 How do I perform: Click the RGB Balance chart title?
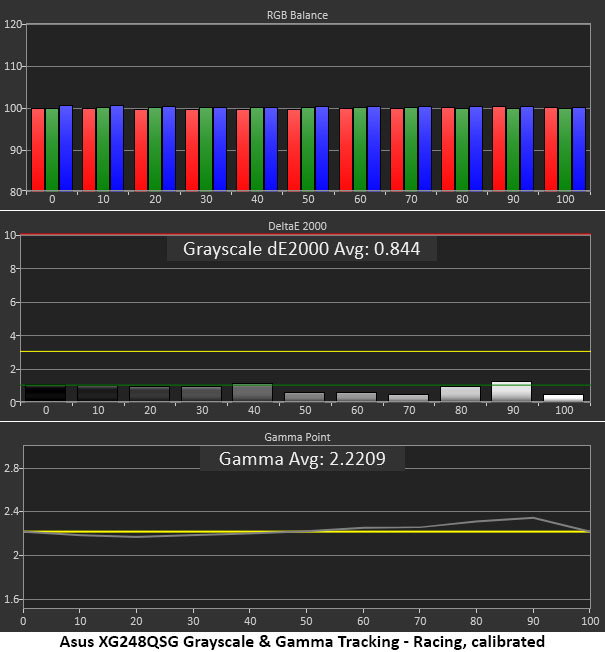[x=297, y=15]
